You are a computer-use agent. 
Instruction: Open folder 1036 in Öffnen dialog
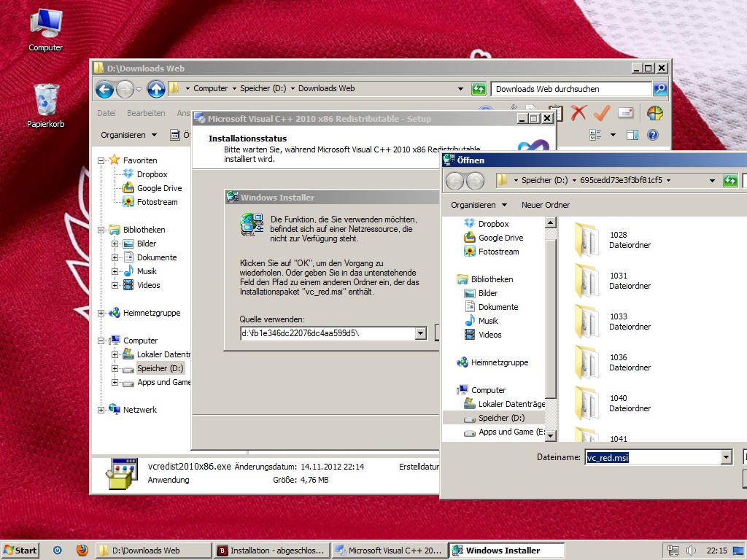[613, 362]
